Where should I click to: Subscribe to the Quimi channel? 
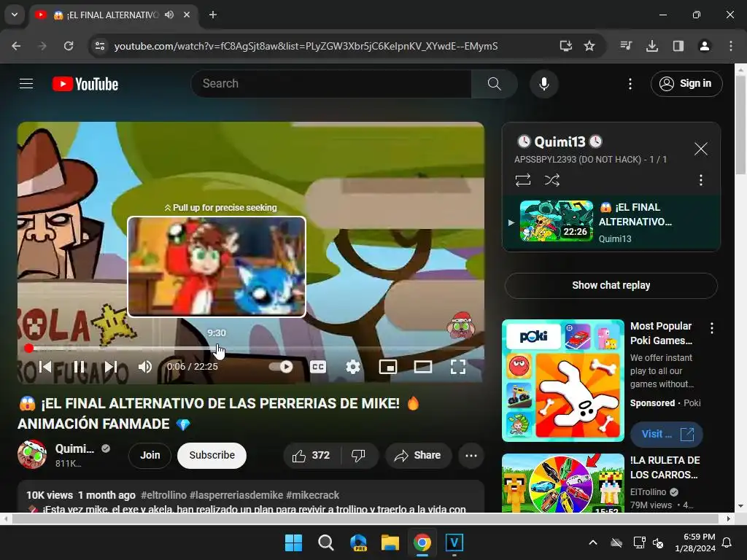[x=212, y=455]
